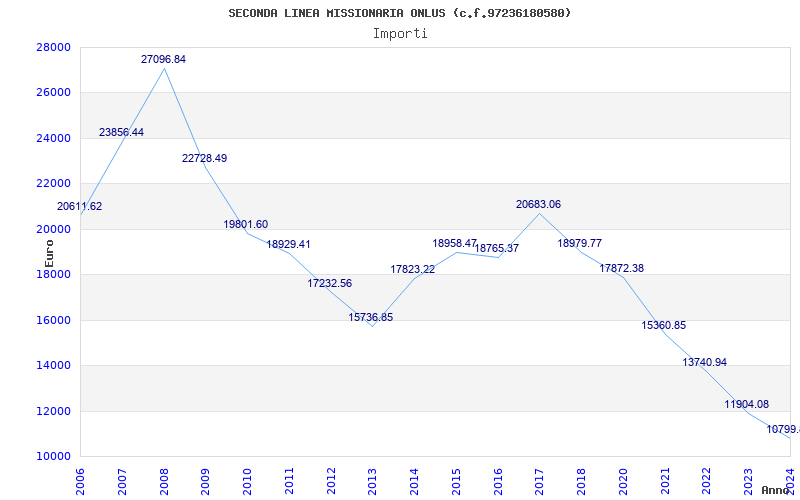800x500 pixels.
Task: Click the 10000 y-axis tick label
Action: click(x=53, y=457)
